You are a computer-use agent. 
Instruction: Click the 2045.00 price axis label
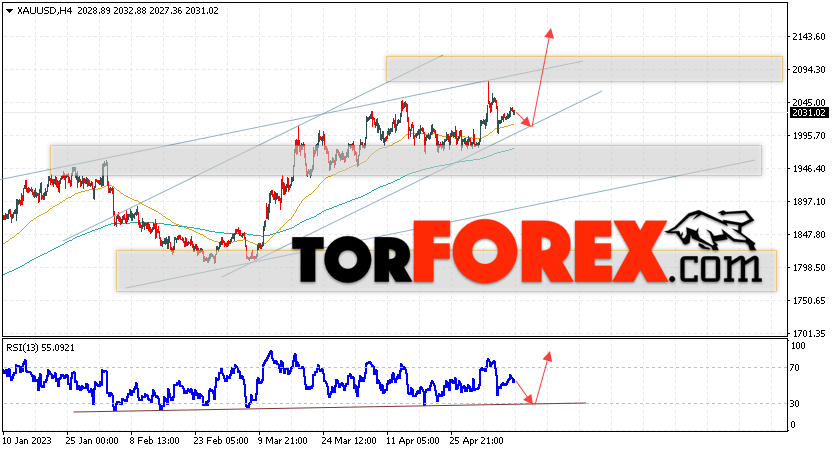click(809, 103)
